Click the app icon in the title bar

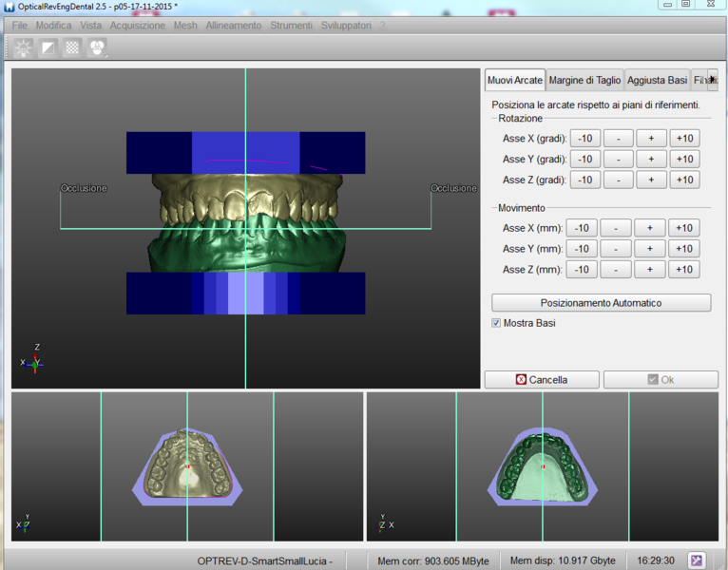tap(9, 6)
